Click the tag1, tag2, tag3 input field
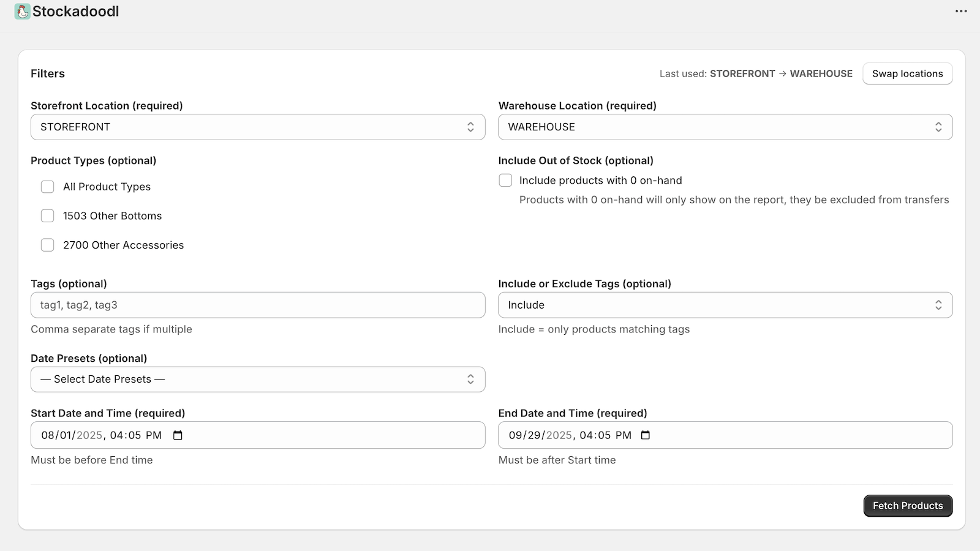Viewport: 980px width, 551px height. (257, 304)
